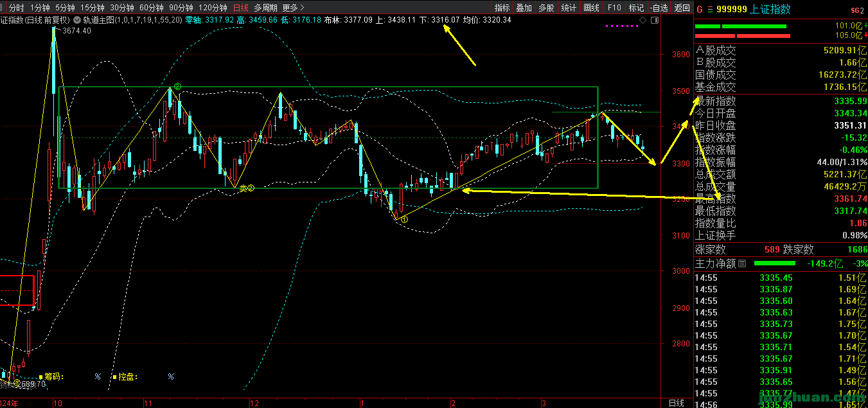Viewport: 868px width, 408px height.
Task: Select the 1分钟 period tab
Action: [40, 8]
